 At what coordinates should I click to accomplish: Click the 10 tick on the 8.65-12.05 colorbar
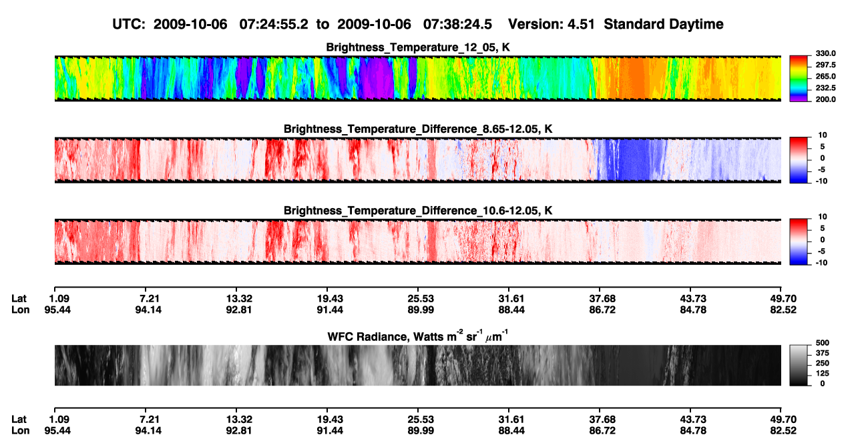[823, 135]
